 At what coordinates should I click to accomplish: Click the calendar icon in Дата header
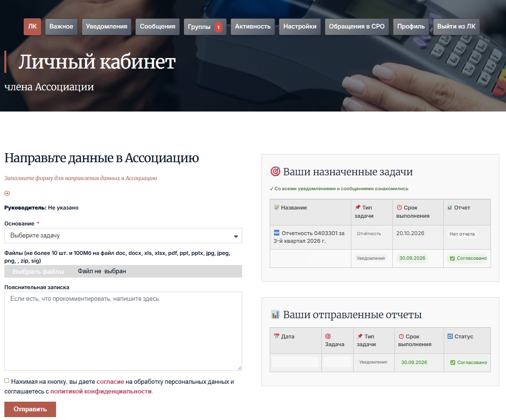(276, 336)
